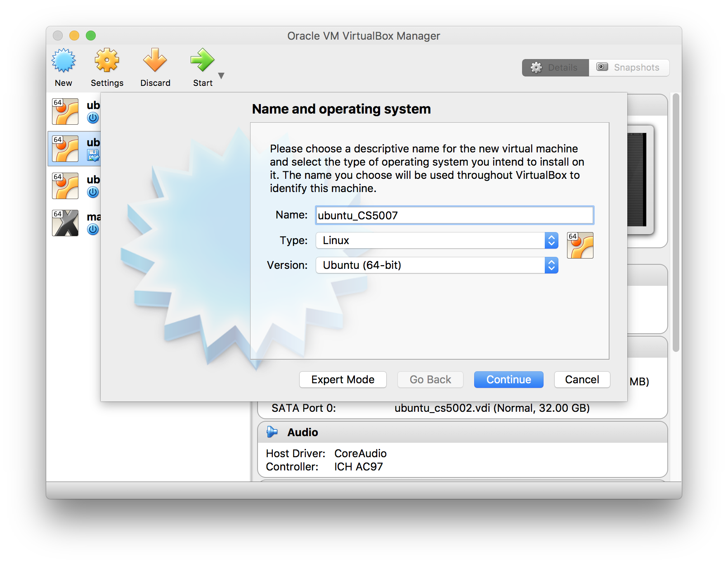Click the saved-state icon of selected VM
Screen dimensions: 728x565
(x=93, y=155)
